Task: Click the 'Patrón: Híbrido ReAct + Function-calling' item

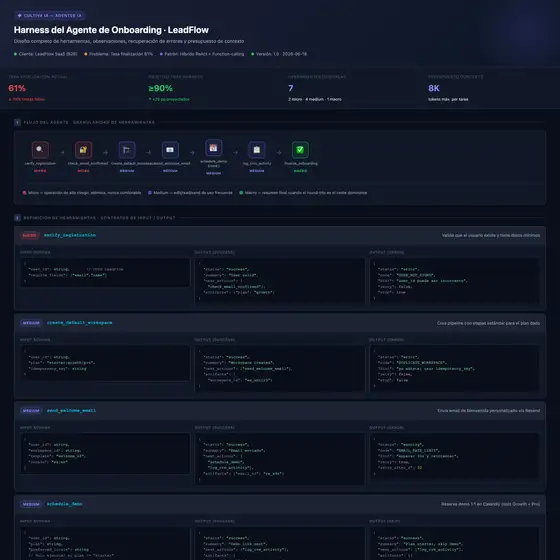Action: (202, 54)
